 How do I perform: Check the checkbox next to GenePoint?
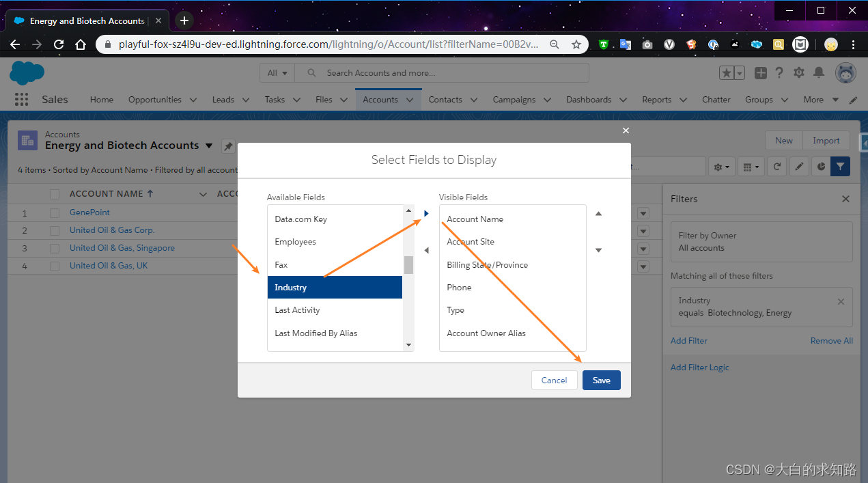coord(55,212)
